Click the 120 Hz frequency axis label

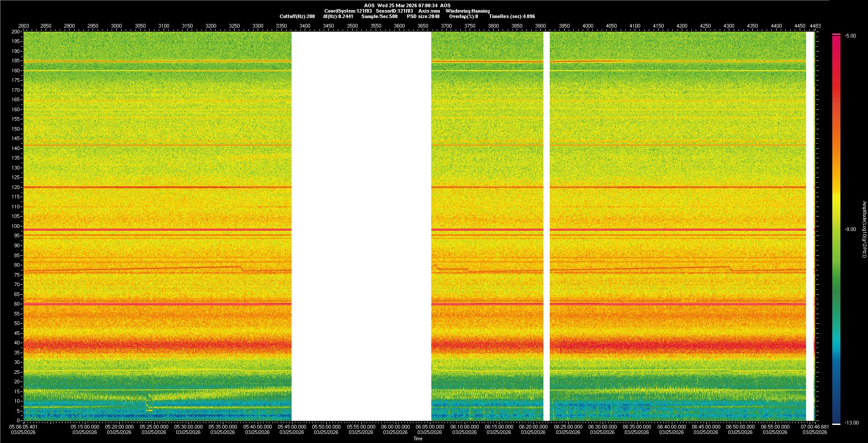coord(16,187)
